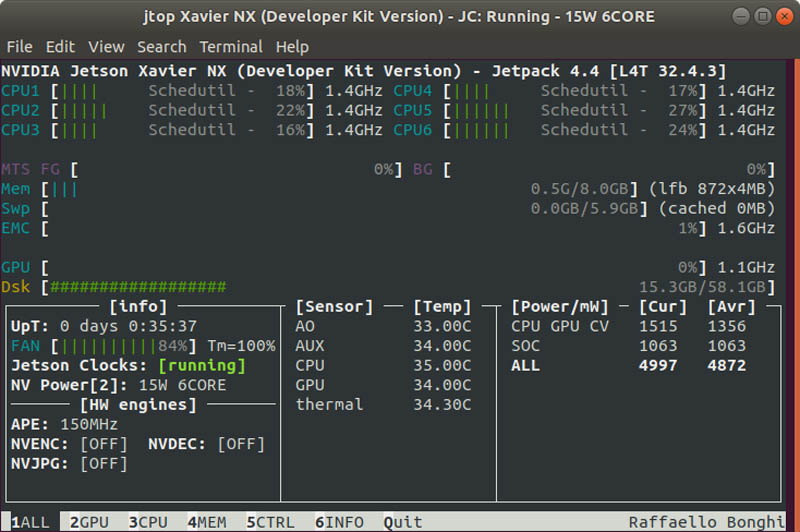This screenshot has width=800, height=532.
Task: Click the '[Avr]' column header
Action: (732, 307)
